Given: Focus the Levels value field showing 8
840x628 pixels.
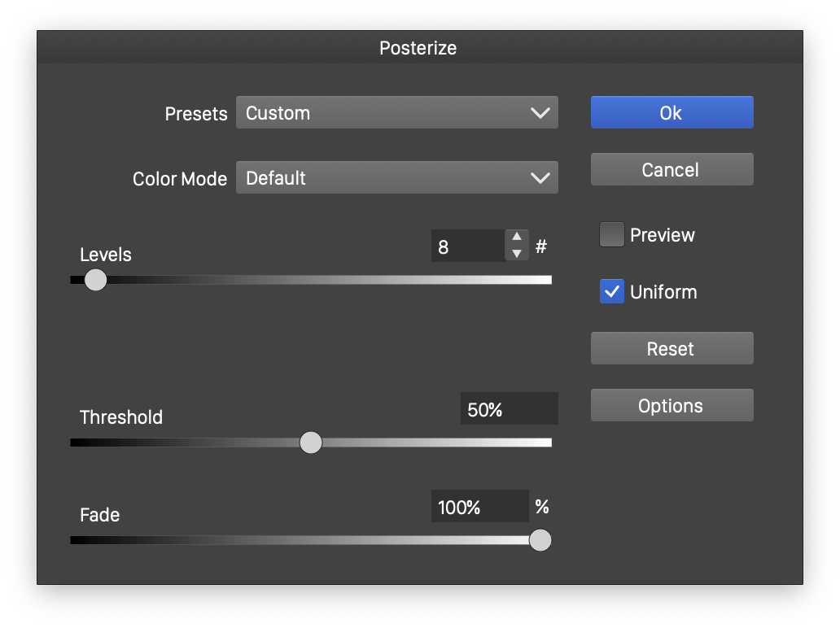Looking at the screenshot, I should tap(467, 246).
